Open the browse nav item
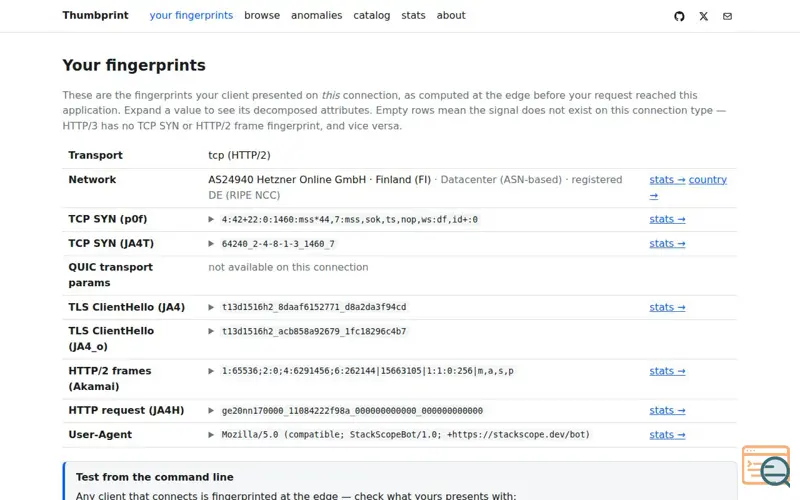Image resolution: width=800 pixels, height=500 pixels. pos(262,15)
